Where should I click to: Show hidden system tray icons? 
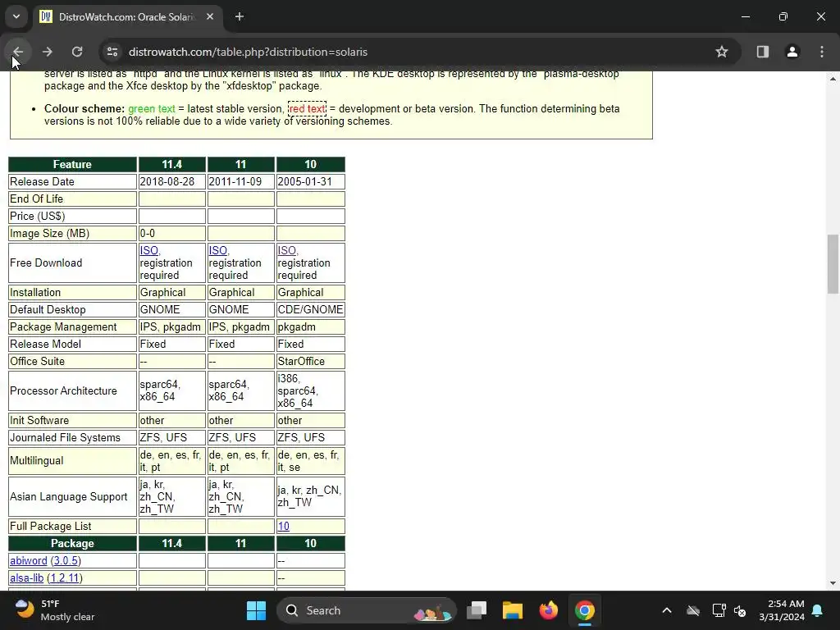666,610
